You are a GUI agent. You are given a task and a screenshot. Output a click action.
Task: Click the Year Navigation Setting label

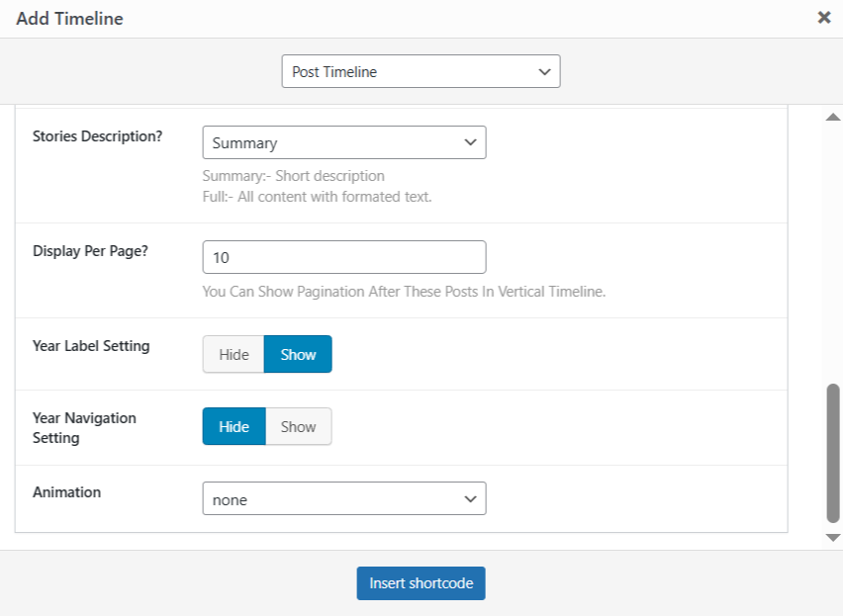click(84, 427)
